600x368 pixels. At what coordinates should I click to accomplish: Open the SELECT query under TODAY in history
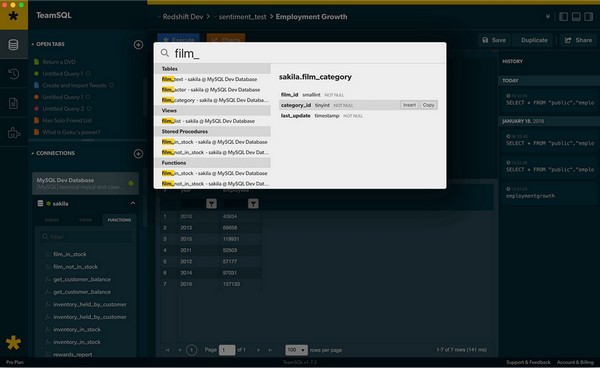[x=550, y=99]
